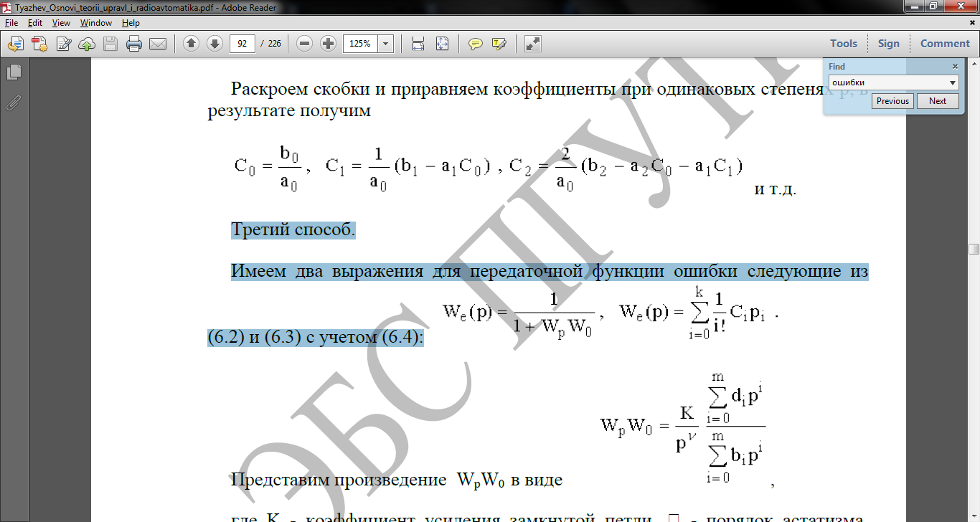Click the text 'и т.д.' after formula

[775, 191]
